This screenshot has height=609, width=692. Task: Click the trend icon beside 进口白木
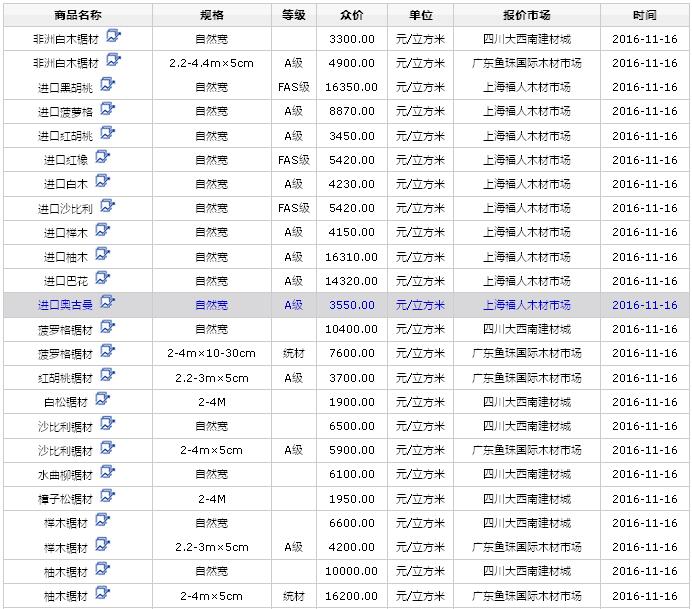point(102,182)
